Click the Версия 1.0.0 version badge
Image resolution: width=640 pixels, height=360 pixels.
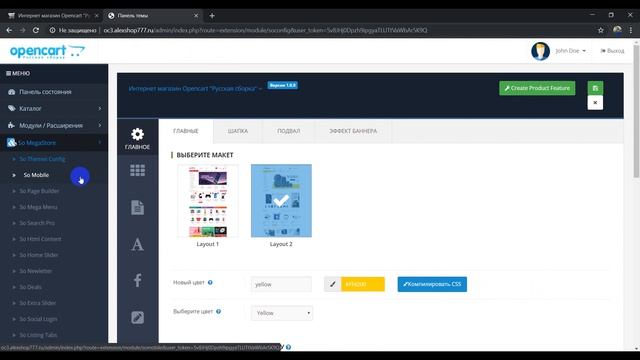coord(282,85)
